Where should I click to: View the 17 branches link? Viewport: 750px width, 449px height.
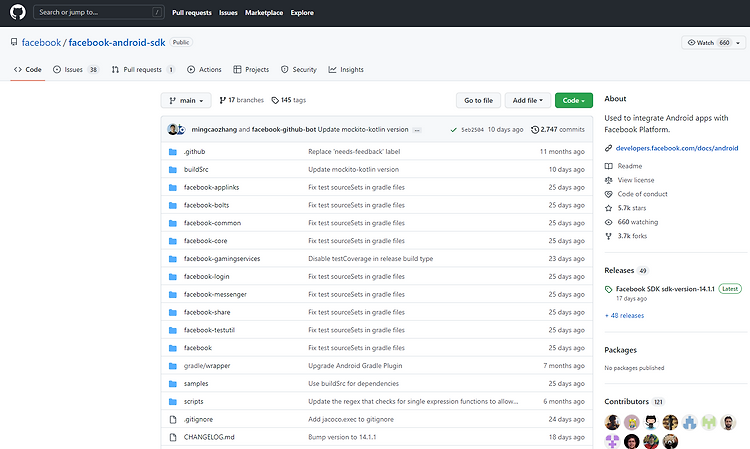(242, 100)
